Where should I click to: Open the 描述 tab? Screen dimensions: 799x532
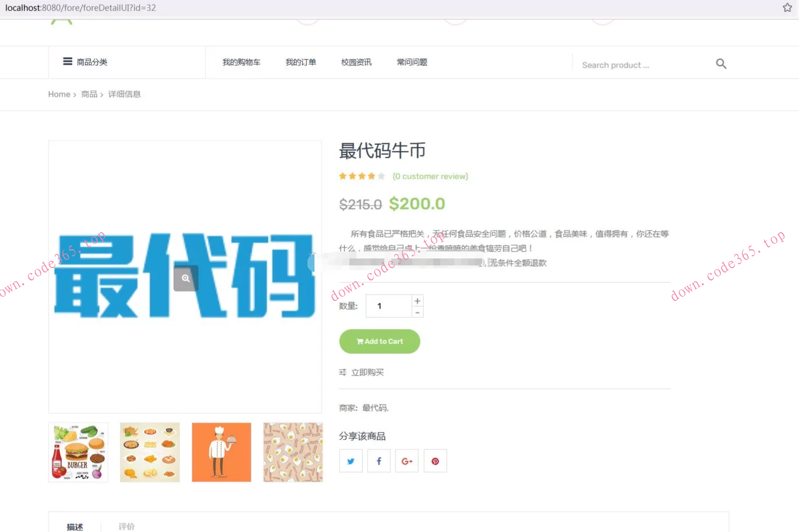75,526
